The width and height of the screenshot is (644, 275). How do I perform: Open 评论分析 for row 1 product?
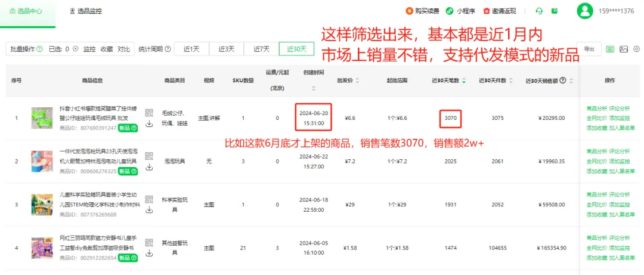pyautogui.click(x=620, y=109)
